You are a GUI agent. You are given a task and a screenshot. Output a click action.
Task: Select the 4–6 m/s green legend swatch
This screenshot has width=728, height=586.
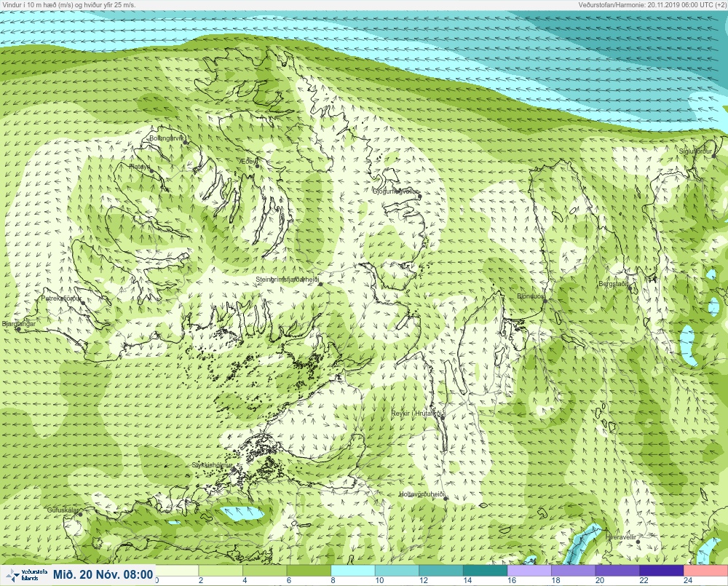point(265,570)
